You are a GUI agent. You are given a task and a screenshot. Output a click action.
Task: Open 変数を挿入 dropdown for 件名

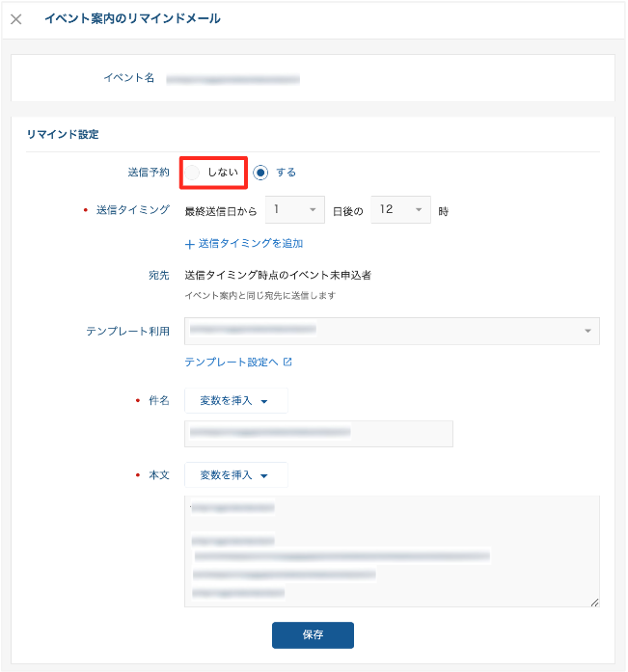[x=235, y=401]
